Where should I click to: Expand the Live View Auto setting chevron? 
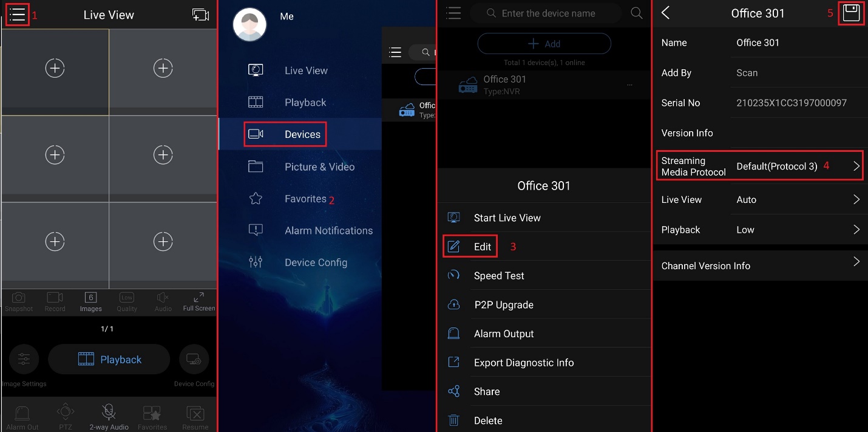pyautogui.click(x=856, y=199)
